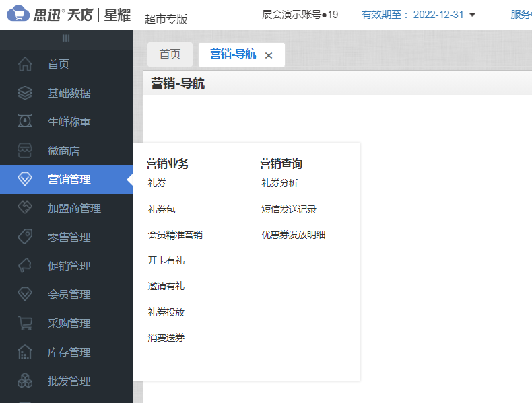Click the 有效期至: 2022-12-31 text
Image resolution: width=532 pixels, height=403 pixels.
coord(413,15)
